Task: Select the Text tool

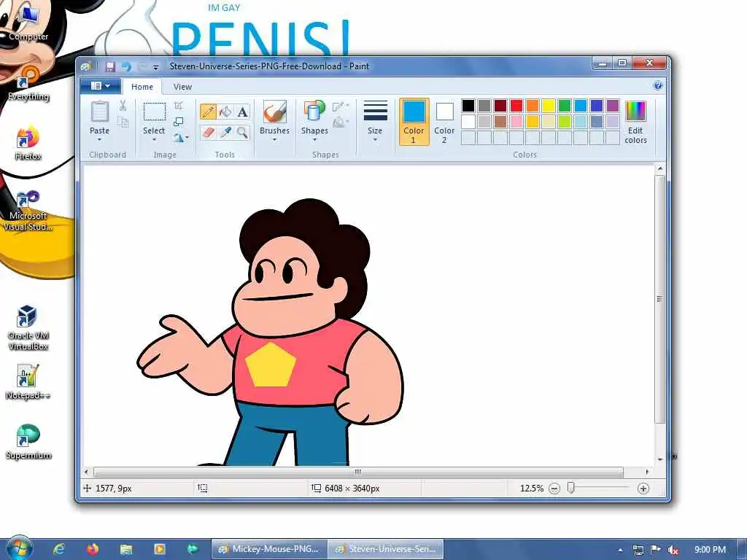Action: click(242, 112)
